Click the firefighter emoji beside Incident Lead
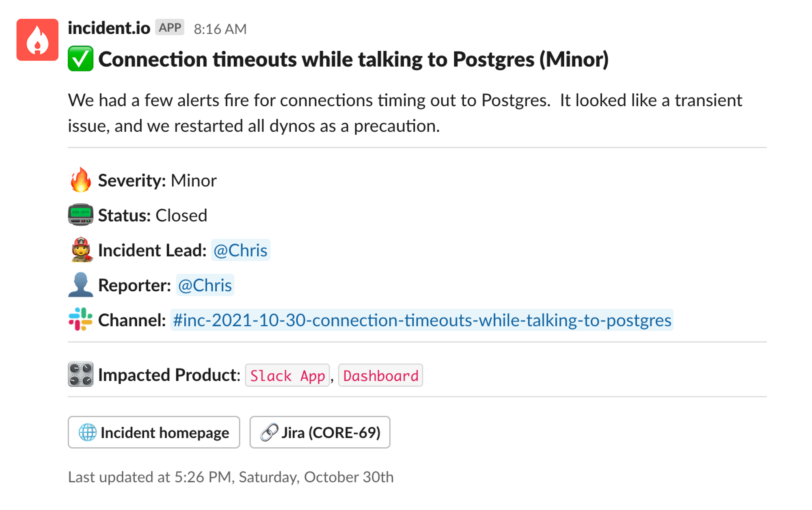812x510 pixels. (x=80, y=250)
